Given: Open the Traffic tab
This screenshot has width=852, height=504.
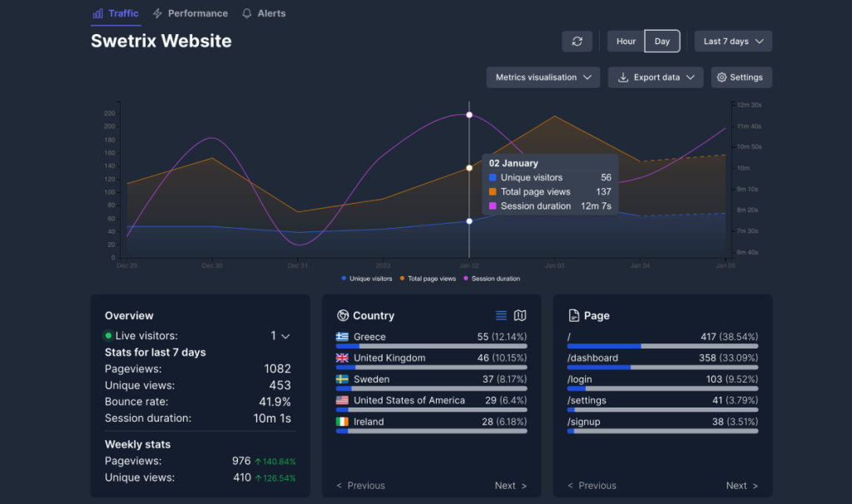Looking at the screenshot, I should click(x=116, y=13).
